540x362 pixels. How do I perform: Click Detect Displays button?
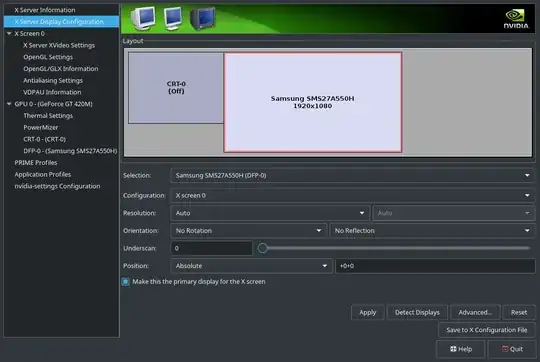[x=417, y=312]
